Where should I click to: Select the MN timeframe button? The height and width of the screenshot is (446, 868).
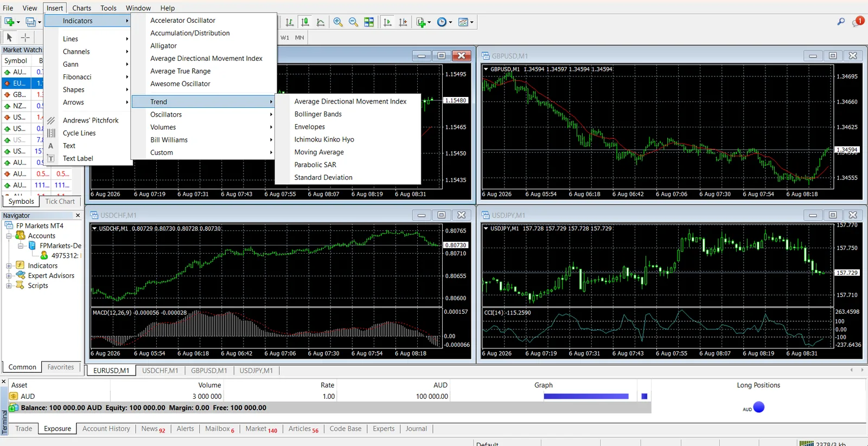(x=299, y=37)
